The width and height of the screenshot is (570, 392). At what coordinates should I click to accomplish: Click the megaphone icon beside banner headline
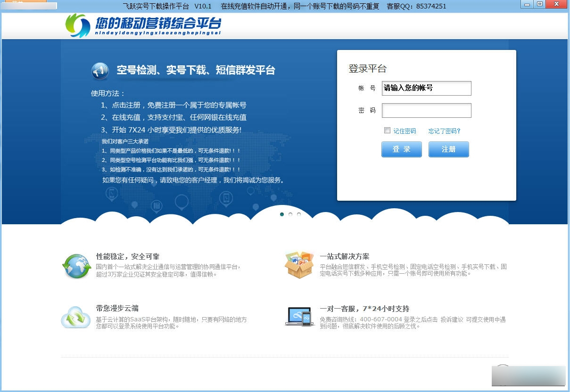99,71
